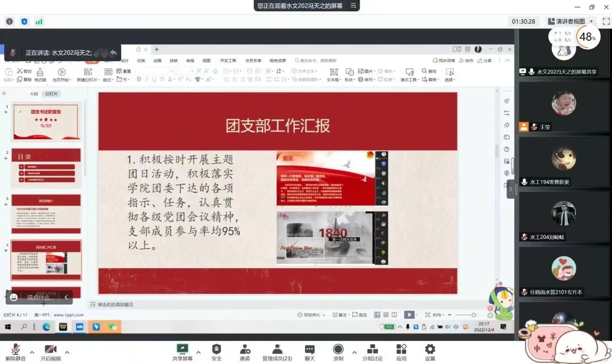Click the 重置 reset button

[x=124, y=71]
